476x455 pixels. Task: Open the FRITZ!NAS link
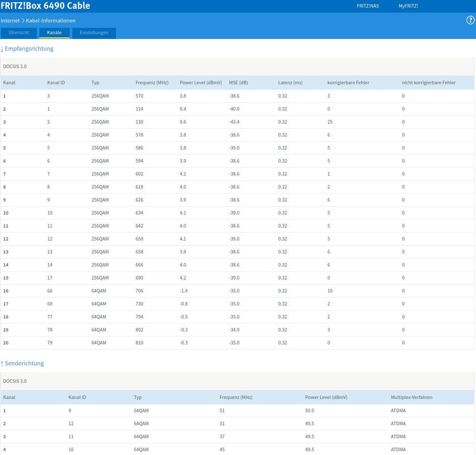point(367,6)
